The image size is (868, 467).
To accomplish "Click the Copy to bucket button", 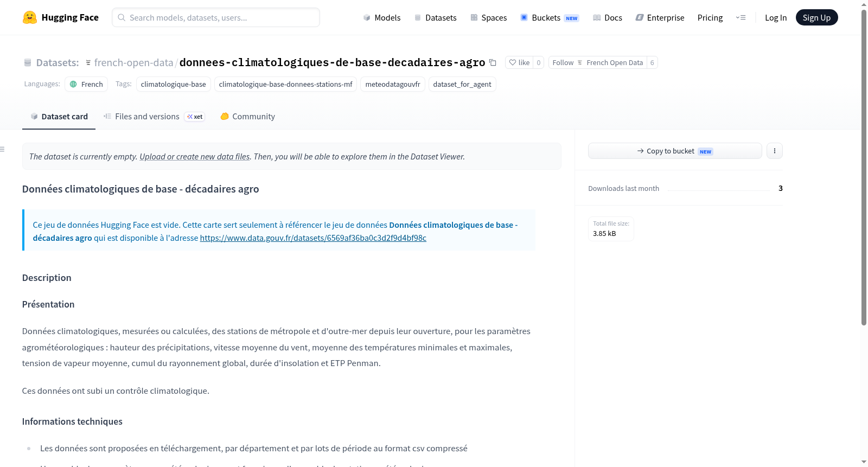I will (x=675, y=151).
